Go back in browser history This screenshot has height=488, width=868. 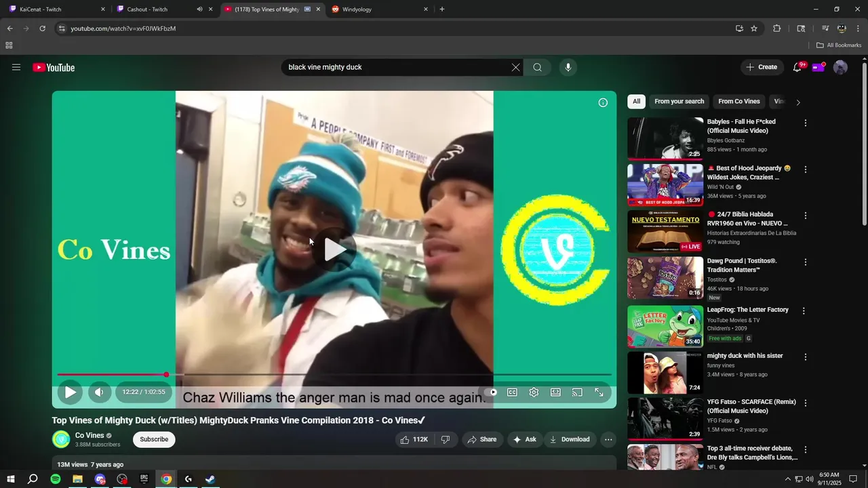point(9,28)
